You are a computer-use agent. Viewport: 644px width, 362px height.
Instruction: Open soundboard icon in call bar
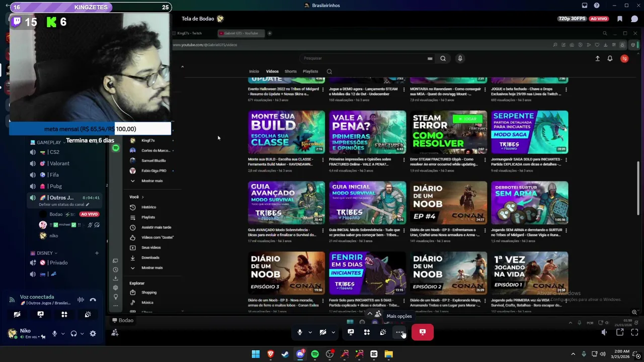click(383, 332)
